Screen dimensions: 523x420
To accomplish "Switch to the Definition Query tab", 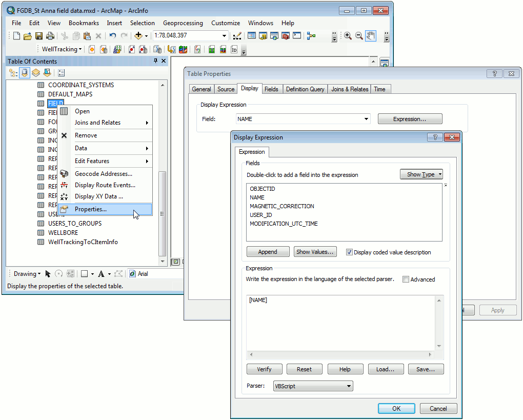I will coord(305,89).
